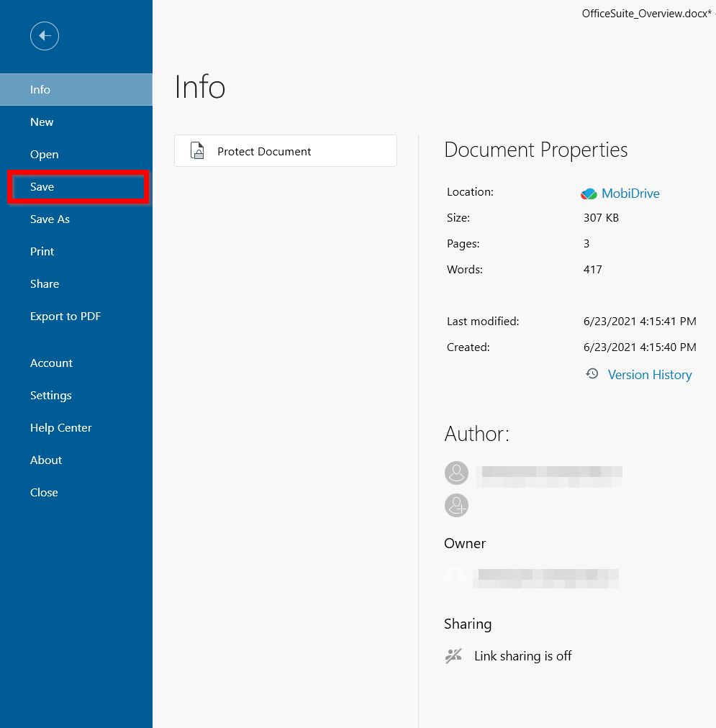Screen dimensions: 716x728
Task: Click the Link sharing is off text
Action: tap(522, 656)
